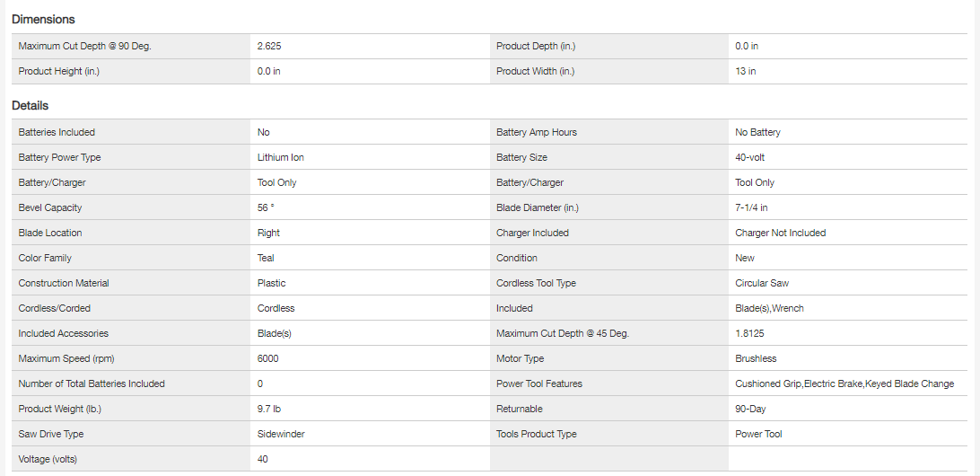Select the Circular Saw value
Screen dimensions: 980x476
click(x=763, y=283)
